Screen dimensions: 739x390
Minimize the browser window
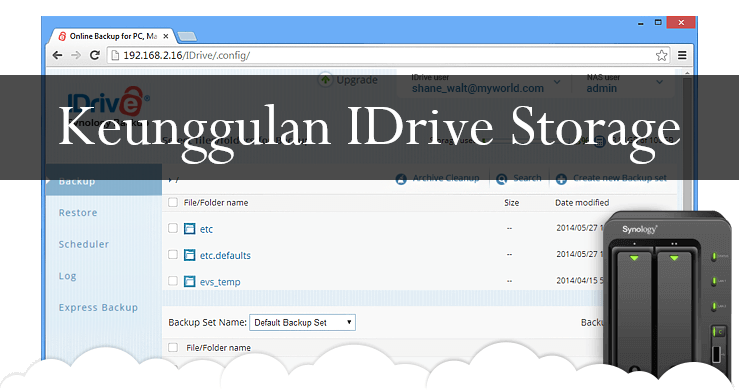click(640, 23)
